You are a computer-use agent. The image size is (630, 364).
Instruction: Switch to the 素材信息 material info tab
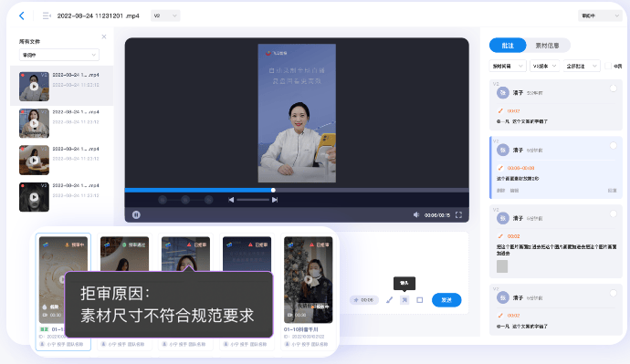point(547,46)
